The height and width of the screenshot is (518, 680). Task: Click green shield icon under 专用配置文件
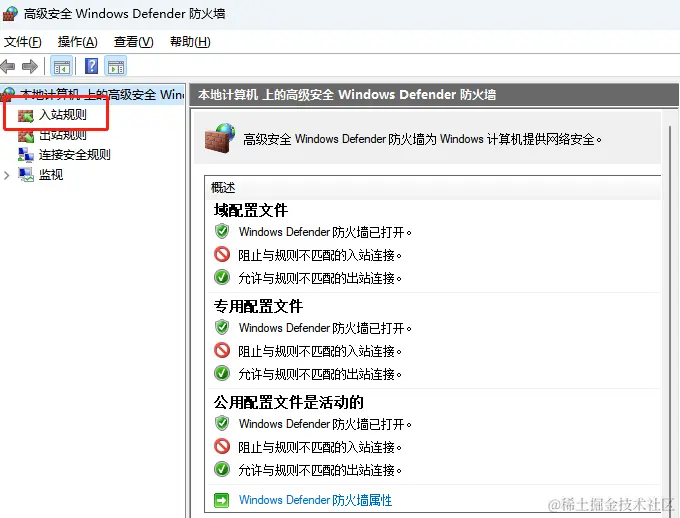click(x=222, y=327)
